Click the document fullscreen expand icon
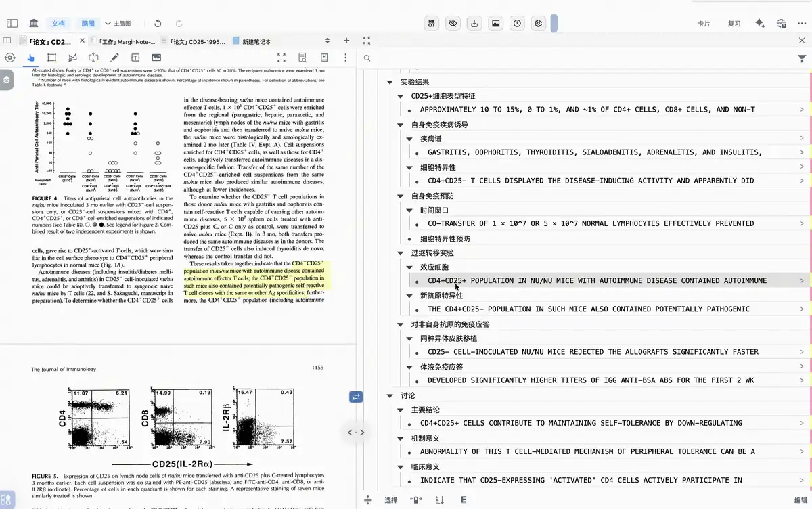Viewport: 812px width, 509px height. 281,58
